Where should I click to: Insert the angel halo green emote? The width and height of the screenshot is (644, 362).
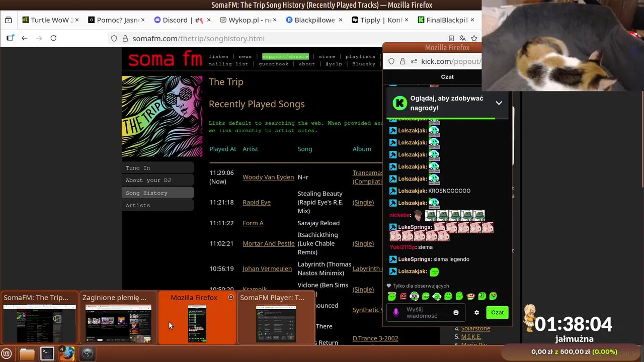tap(392, 296)
